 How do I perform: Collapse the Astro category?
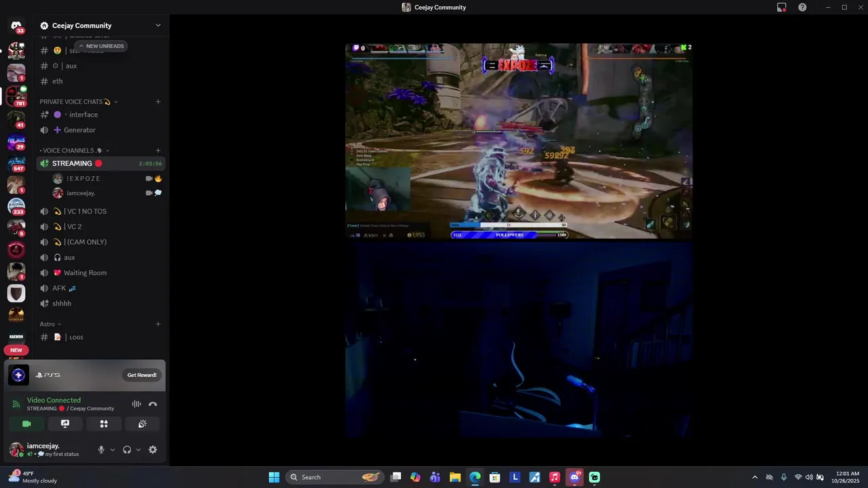coord(50,324)
